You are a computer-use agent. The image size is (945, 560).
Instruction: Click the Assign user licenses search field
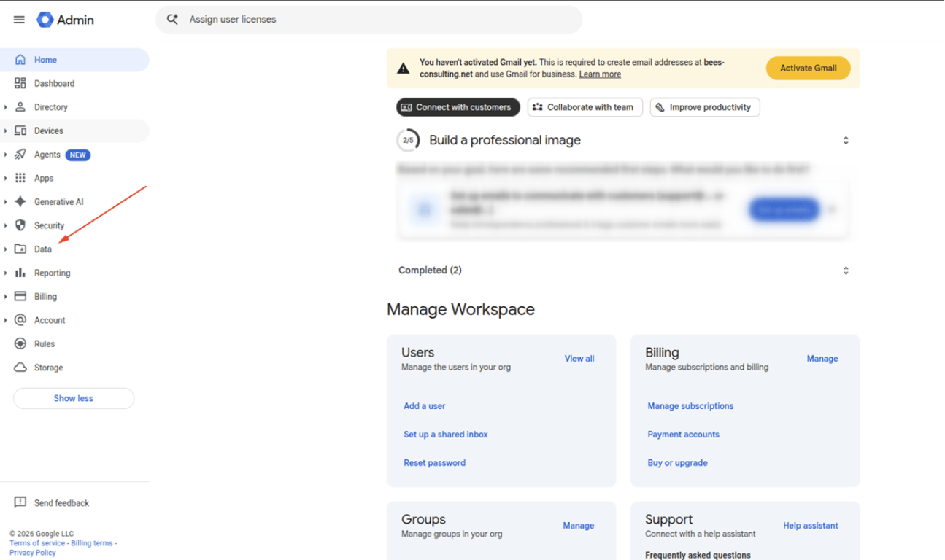point(369,20)
